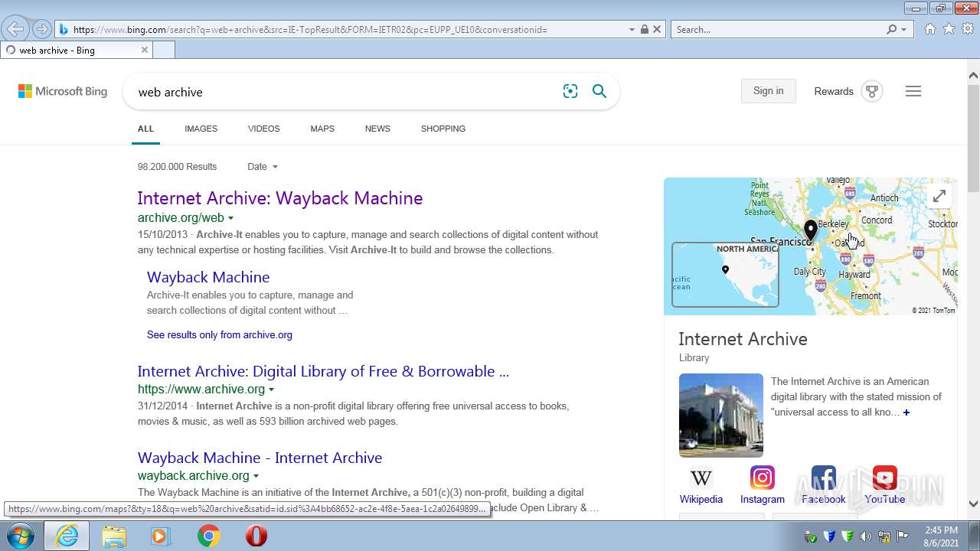Submit the Bing search with the magnifier
This screenshot has width=980, height=551.
click(599, 91)
